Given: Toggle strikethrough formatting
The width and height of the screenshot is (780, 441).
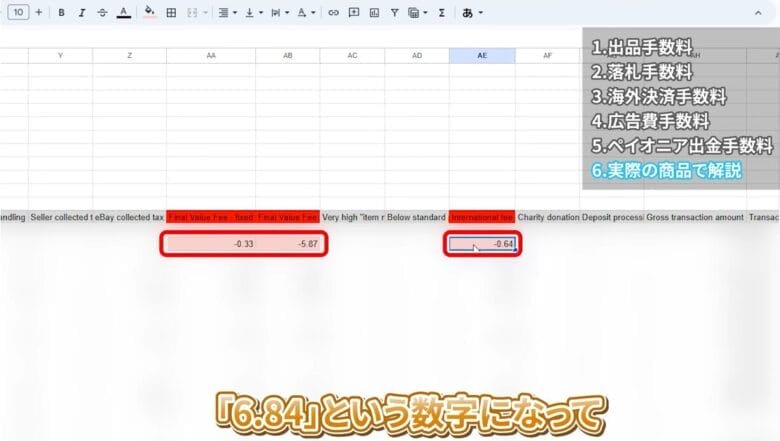Looking at the screenshot, I should point(102,13).
